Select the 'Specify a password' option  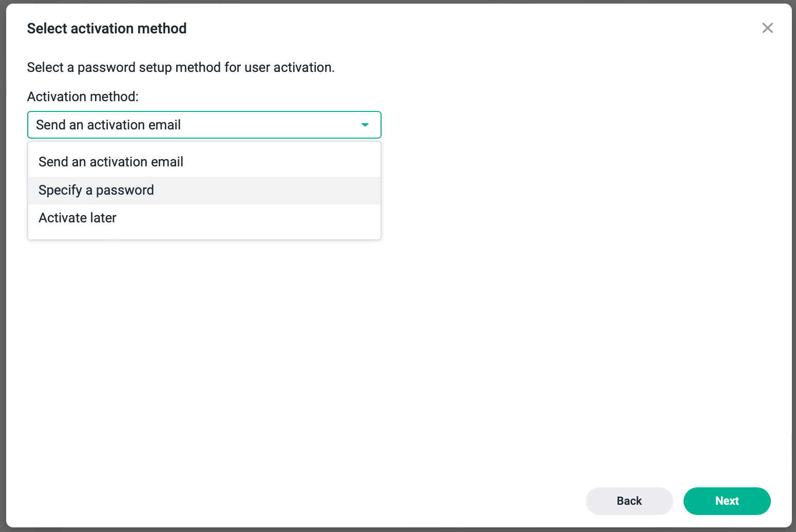[97, 190]
